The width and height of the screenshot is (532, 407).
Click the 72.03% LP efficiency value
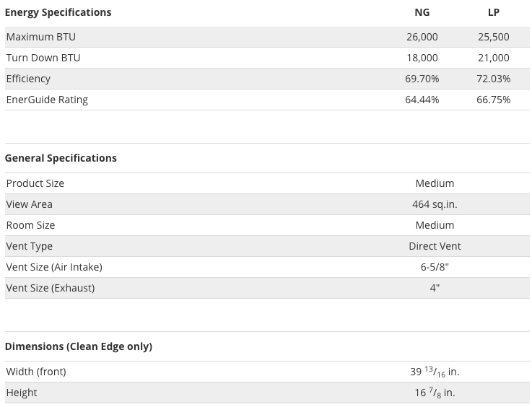click(494, 79)
